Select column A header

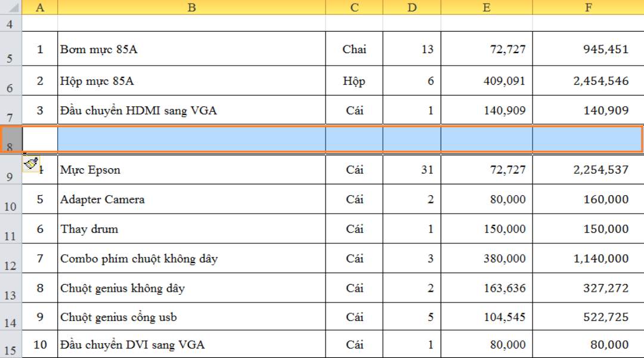pyautogui.click(x=40, y=7)
